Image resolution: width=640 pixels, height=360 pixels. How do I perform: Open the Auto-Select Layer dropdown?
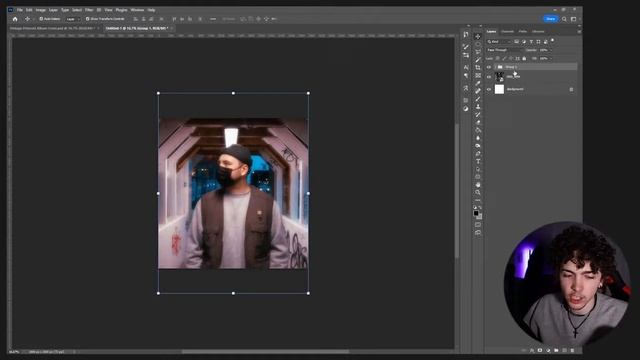click(72, 19)
